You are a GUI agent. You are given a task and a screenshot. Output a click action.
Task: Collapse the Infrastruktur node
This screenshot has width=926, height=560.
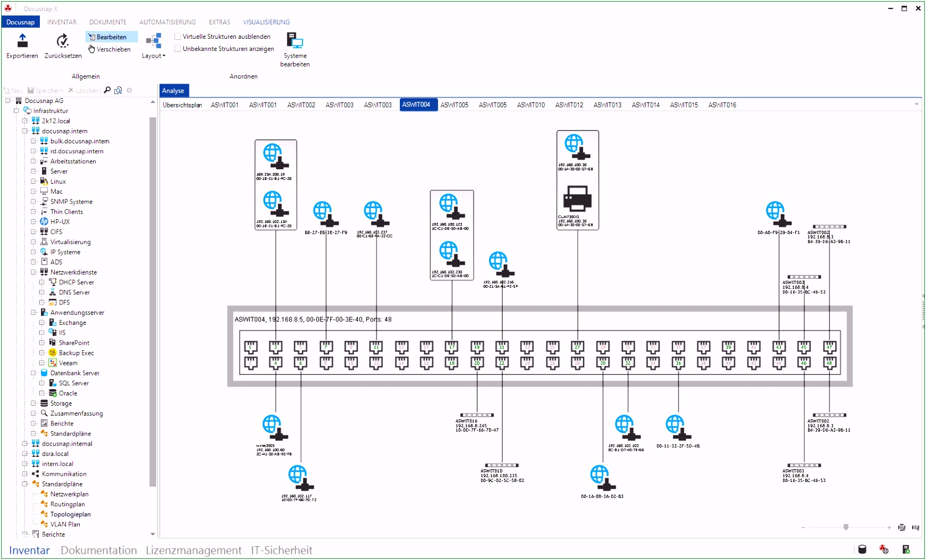[17, 111]
